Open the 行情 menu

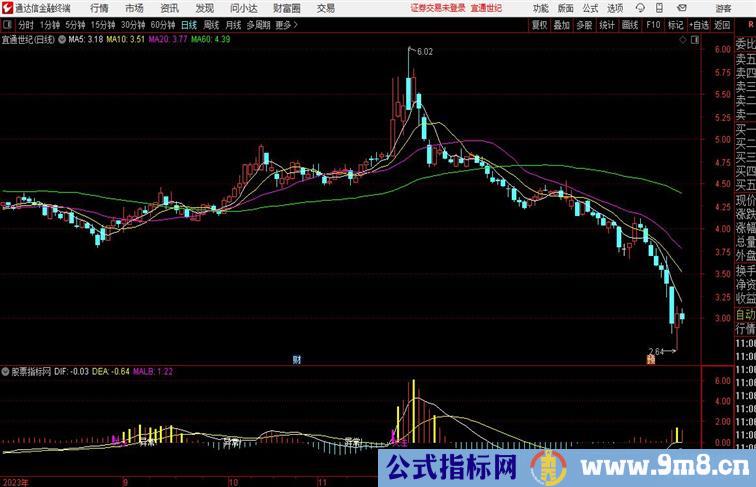click(x=99, y=7)
